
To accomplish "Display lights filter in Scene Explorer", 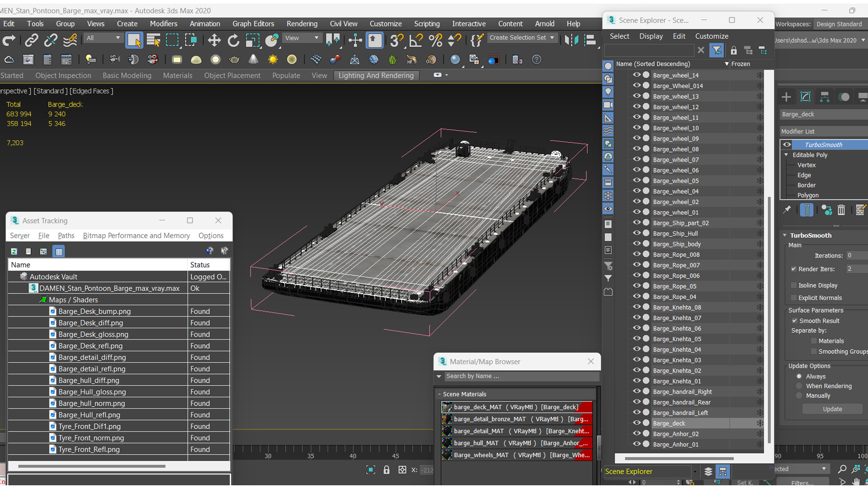I will 608,92.
